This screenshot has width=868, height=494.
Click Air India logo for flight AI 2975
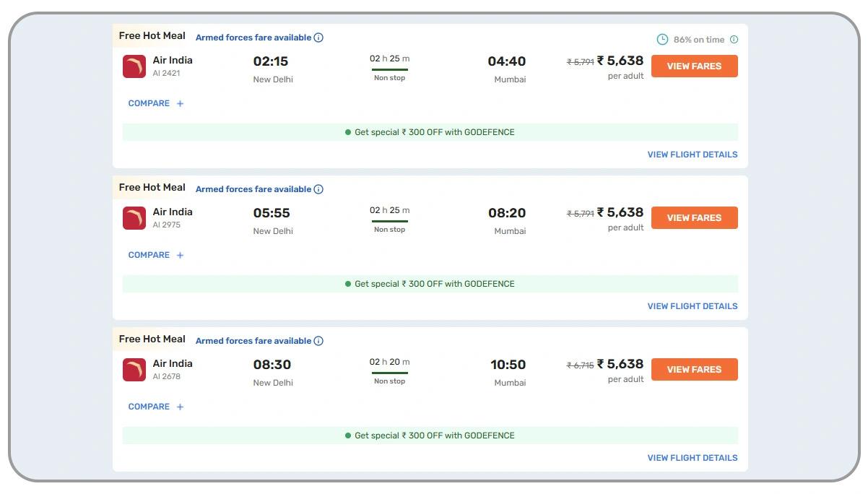point(134,218)
